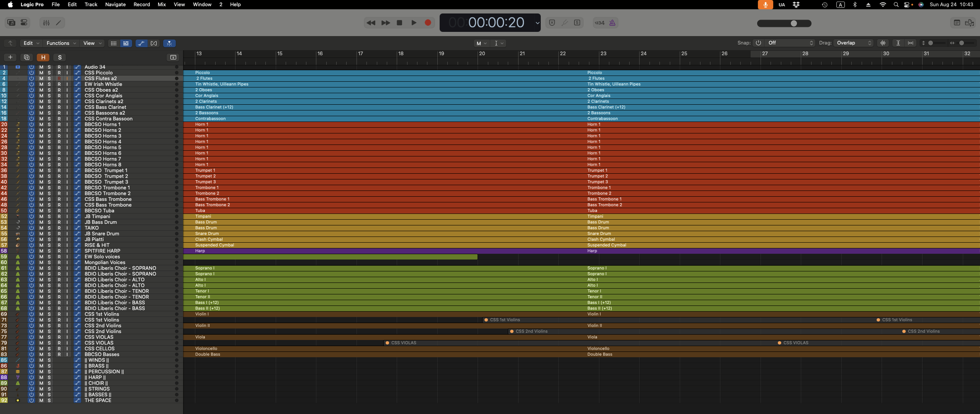The height and width of the screenshot is (414, 980).
Task: Toggle the Show Automation button
Action: 141,43
